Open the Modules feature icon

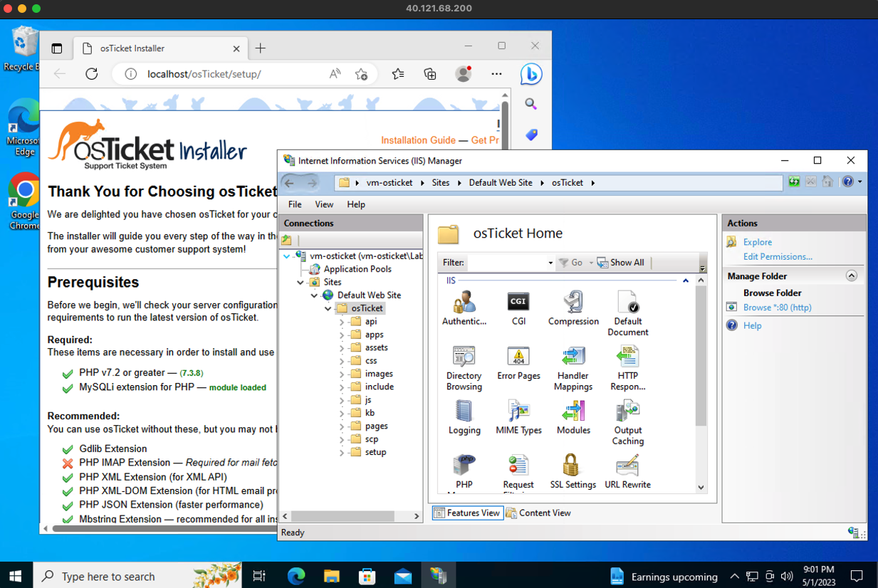point(573,417)
